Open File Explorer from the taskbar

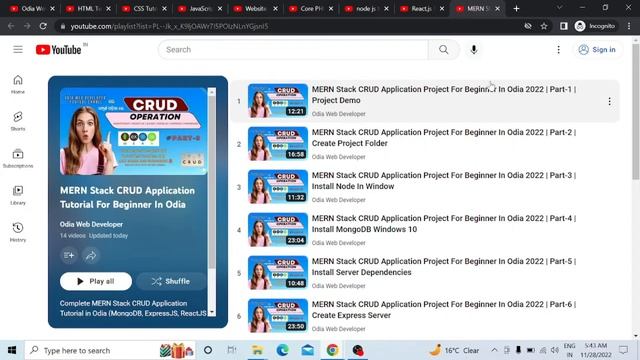(x=257, y=350)
